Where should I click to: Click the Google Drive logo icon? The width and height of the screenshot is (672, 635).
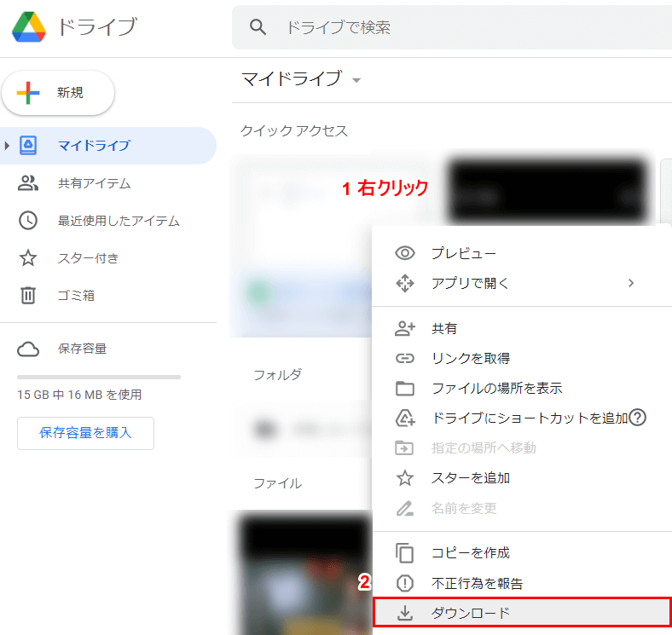click(30, 27)
